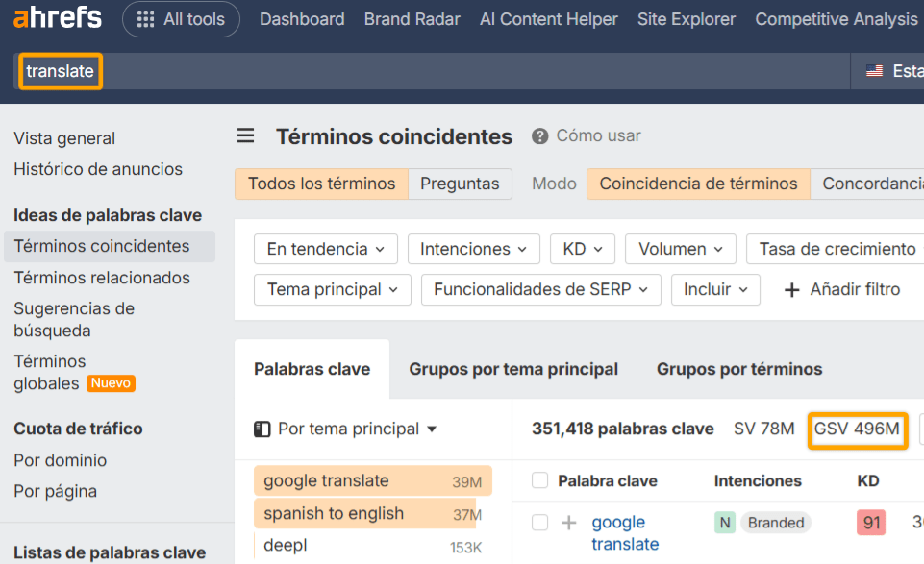Open the Volumen dropdown

[x=680, y=248]
